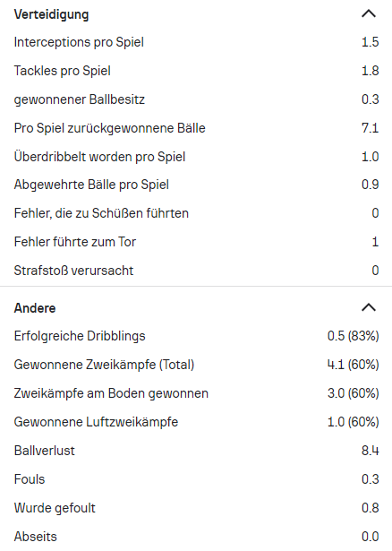Click the Abseits stat label
The image size is (392, 551).
tap(36, 537)
